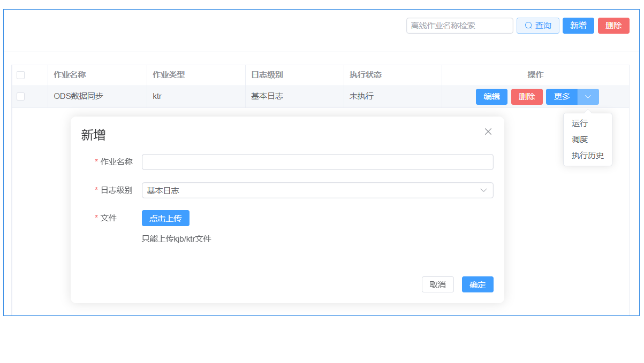Click the 操作 column header
This screenshot has width=644, height=363.
coord(535,75)
